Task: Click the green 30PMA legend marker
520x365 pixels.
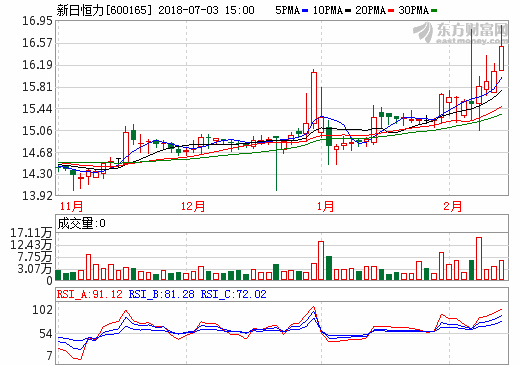Action: coord(434,11)
